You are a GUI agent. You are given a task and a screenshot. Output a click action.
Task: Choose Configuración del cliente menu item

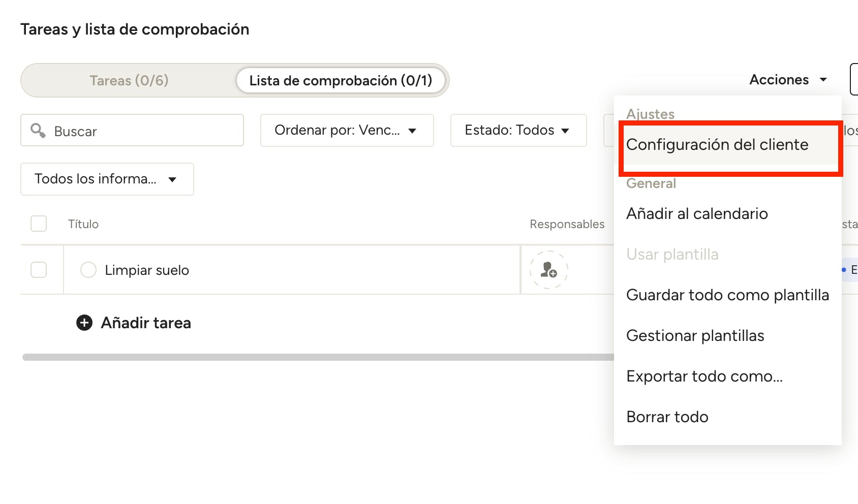pos(717,145)
